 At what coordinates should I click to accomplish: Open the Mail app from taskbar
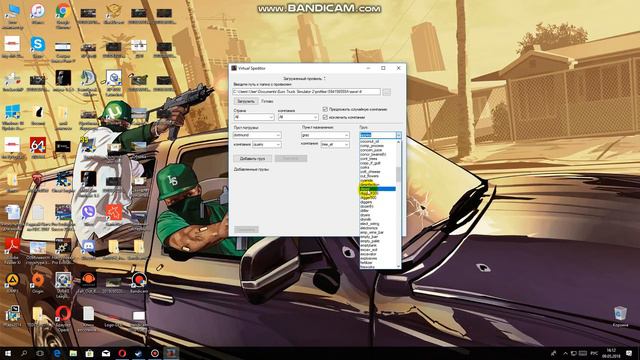tap(106, 353)
